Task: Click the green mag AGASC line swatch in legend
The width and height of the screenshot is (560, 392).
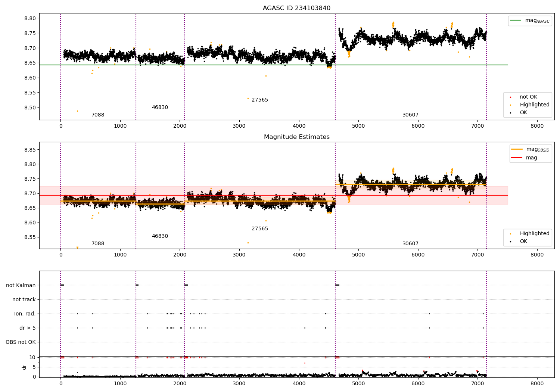Action: tap(516, 21)
